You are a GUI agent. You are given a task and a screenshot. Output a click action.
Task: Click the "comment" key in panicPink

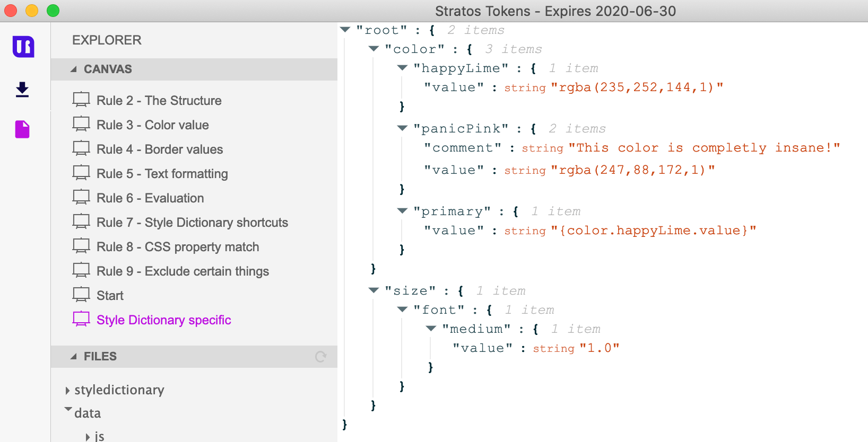point(463,148)
